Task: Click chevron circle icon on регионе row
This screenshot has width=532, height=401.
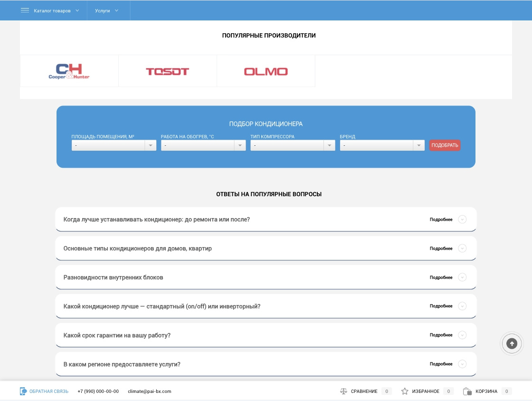Action: tap(462, 363)
